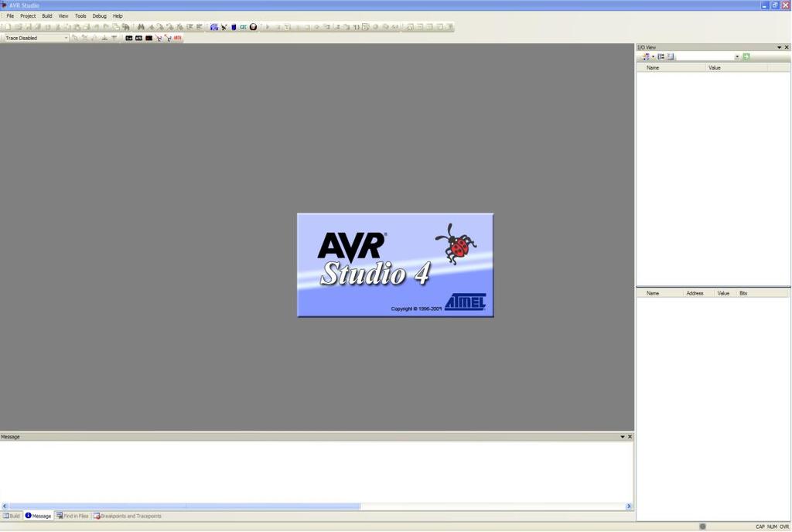
Task: Open the Message panel options arrow
Action: point(623,437)
